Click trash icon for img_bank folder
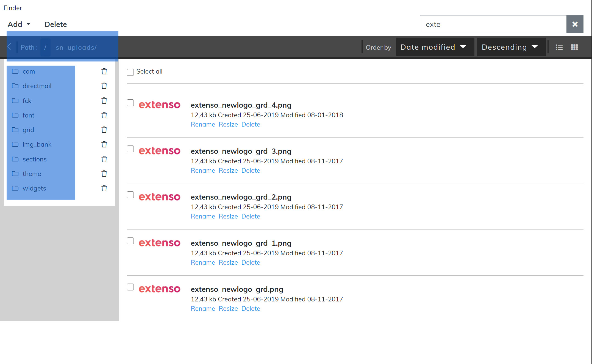The image size is (592, 364). 104,144
